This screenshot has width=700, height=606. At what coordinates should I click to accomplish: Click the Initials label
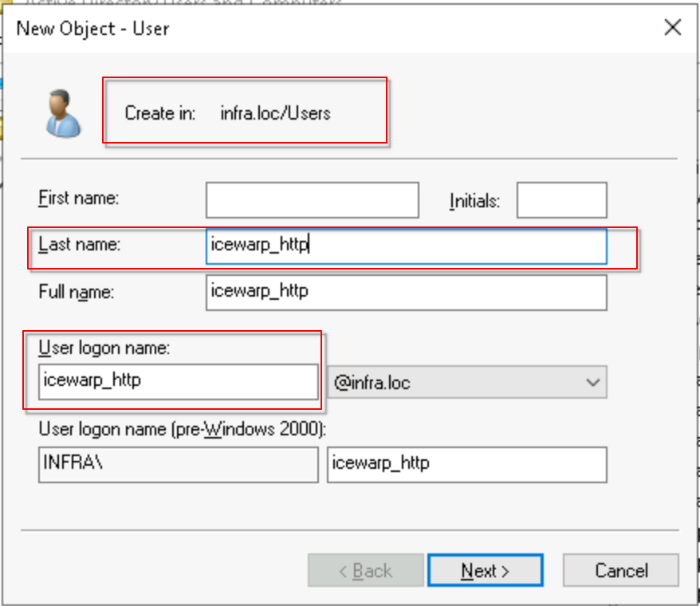coord(474,201)
